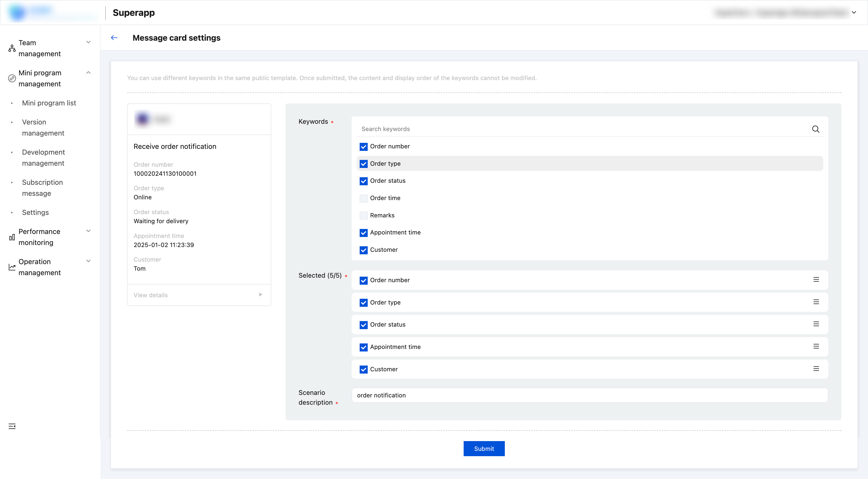
Task: Click drag handle icon for Order type row
Action: tap(816, 302)
